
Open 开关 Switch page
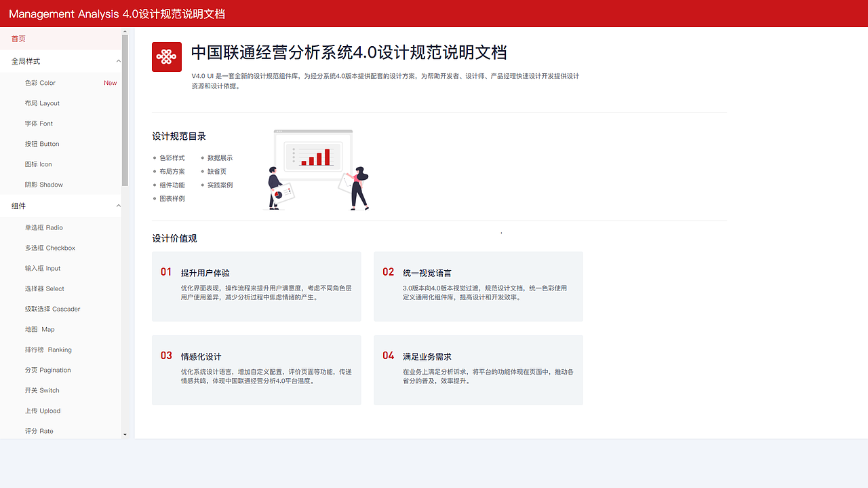pos(42,390)
